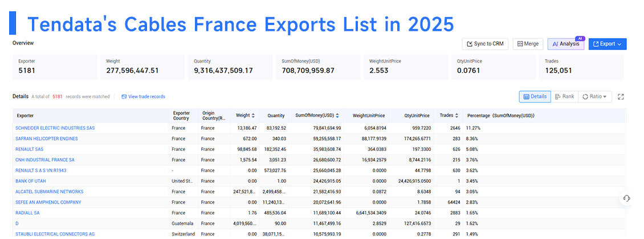Screen dimensions: 644x239
Task: Sort by Trades column arrows
Action: click(x=457, y=116)
